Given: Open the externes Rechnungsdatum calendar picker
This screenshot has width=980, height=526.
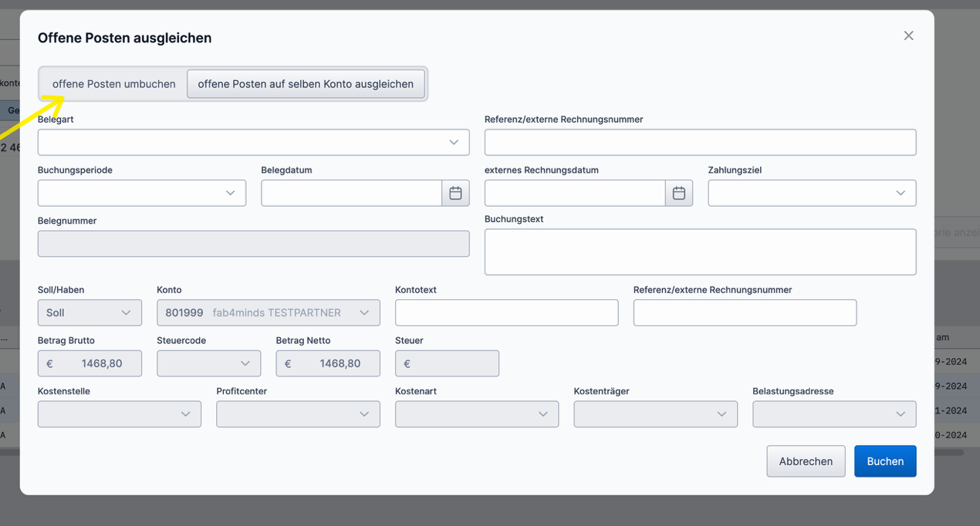Looking at the screenshot, I should 678,193.
